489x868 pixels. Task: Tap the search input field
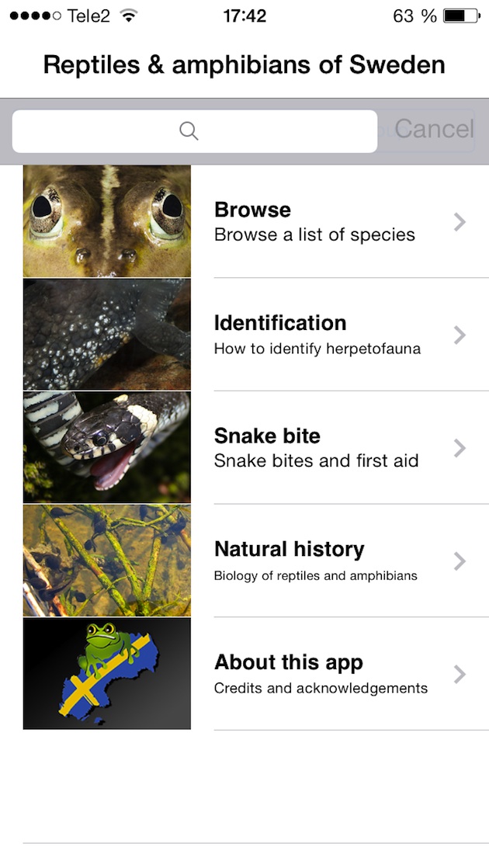(194, 131)
